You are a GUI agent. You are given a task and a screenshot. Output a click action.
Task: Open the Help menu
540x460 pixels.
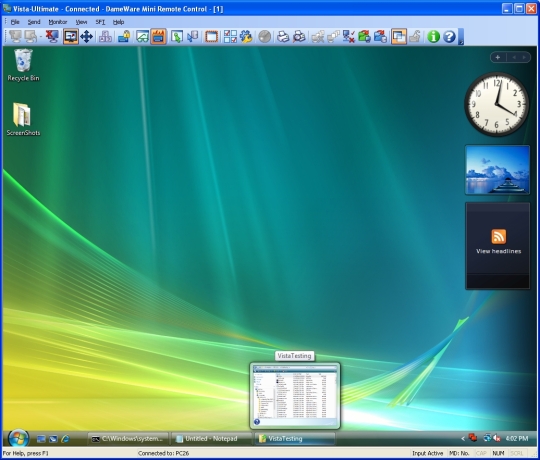point(118,22)
